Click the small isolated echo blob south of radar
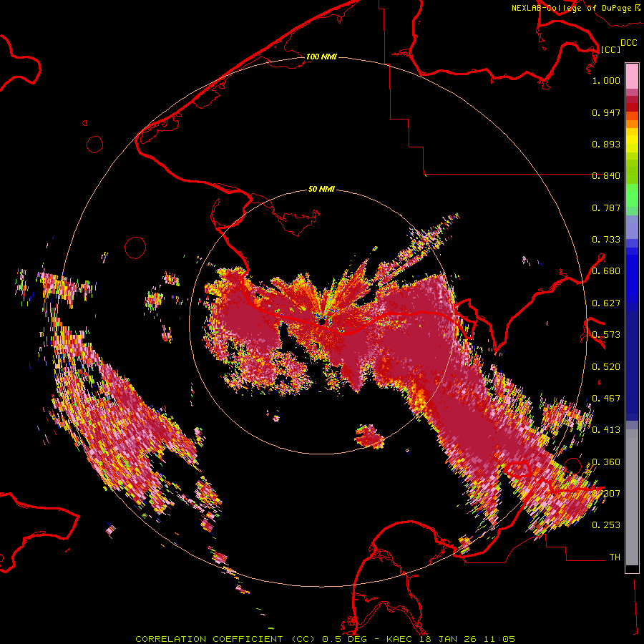The height and width of the screenshot is (644, 644). point(370,436)
